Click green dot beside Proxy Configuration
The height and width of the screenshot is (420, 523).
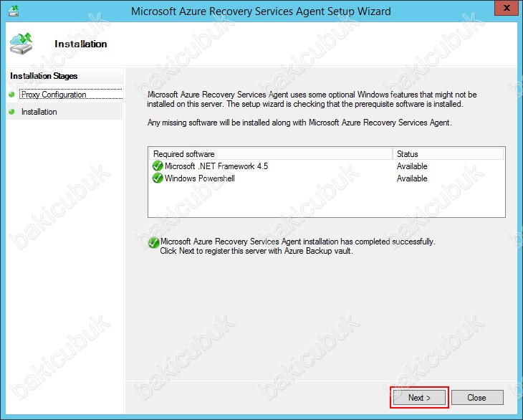coord(11,95)
